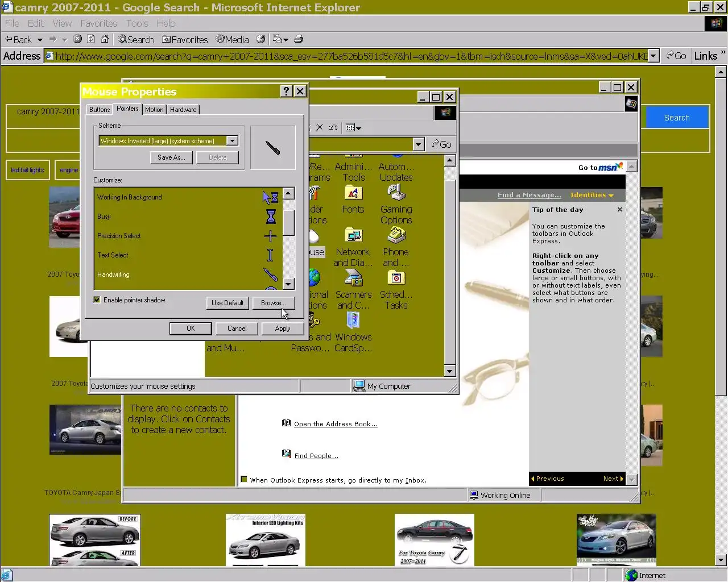Viewport: 728px width, 582px height.
Task: Click the Stop icon in Internet Explorer toolbar
Action: [x=77, y=39]
